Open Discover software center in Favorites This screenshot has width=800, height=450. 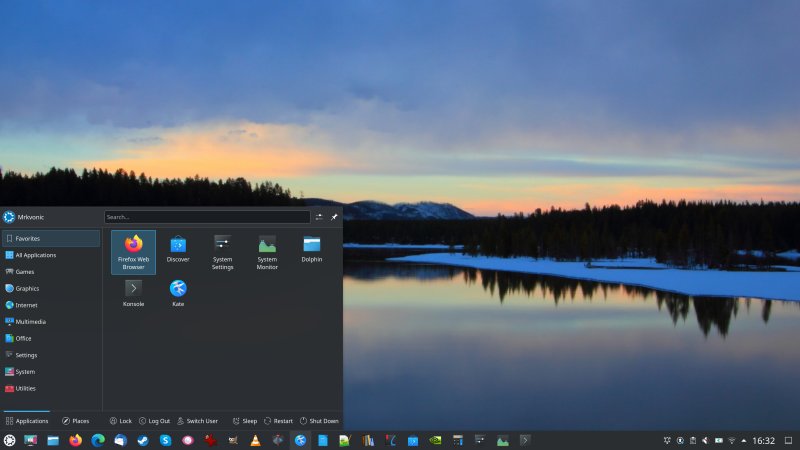coord(178,249)
